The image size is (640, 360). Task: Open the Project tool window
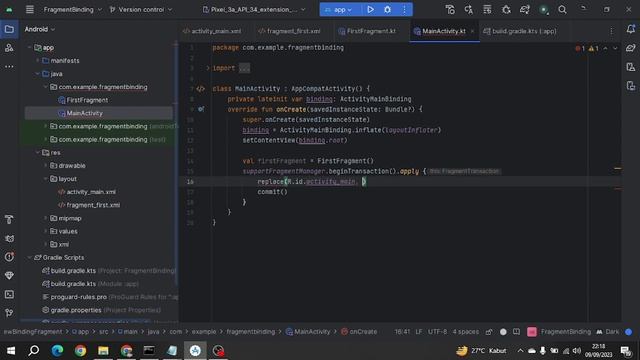9,29
